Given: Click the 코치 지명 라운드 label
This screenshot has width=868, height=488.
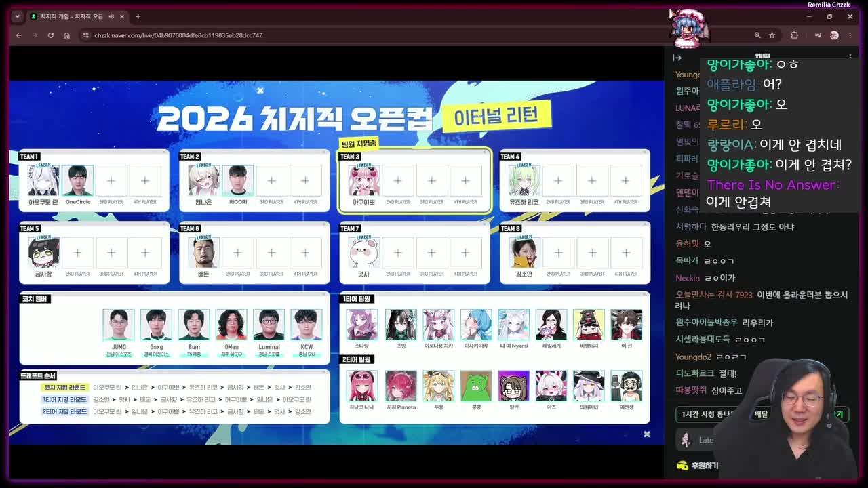Looking at the screenshot, I should (64, 387).
